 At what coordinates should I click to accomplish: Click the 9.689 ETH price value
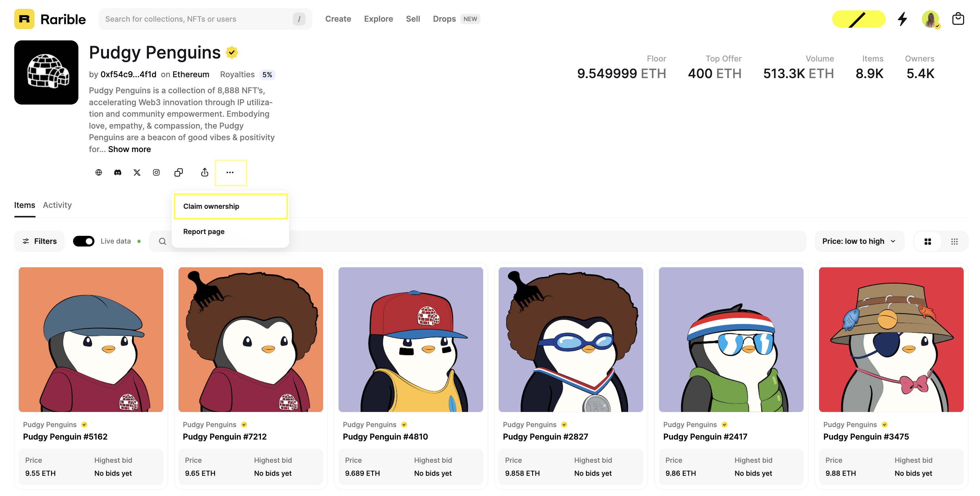[x=363, y=473]
